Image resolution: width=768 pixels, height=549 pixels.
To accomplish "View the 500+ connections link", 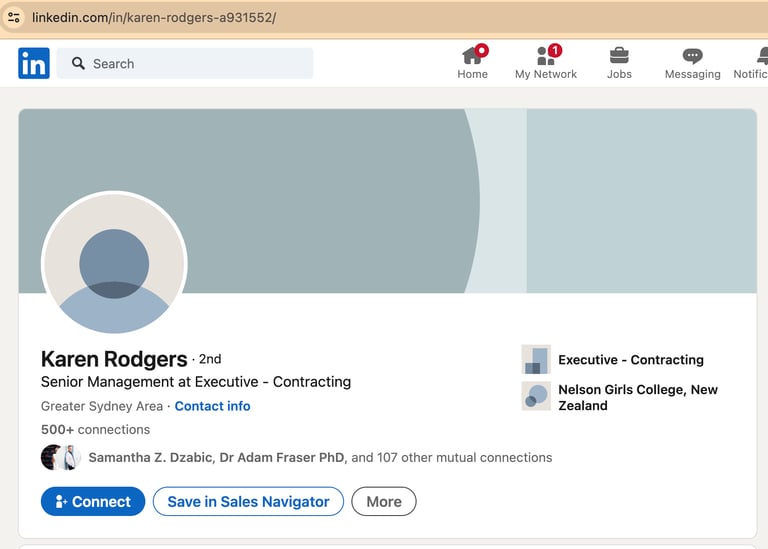I will (96, 430).
